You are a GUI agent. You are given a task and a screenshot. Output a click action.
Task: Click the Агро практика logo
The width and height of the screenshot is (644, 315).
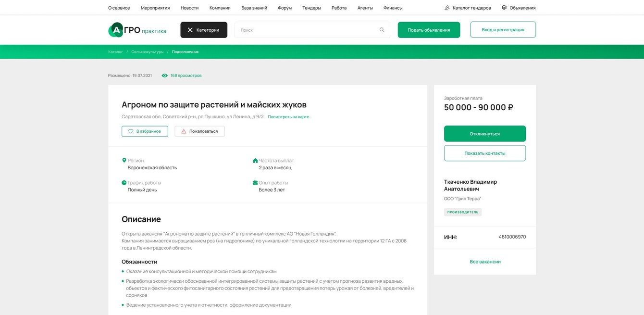[x=137, y=30]
